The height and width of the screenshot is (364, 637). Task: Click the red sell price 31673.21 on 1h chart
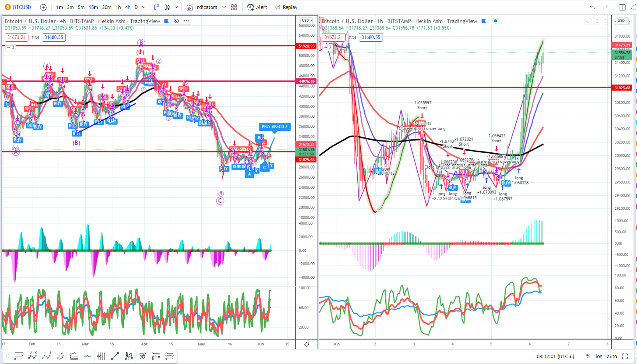[333, 37]
